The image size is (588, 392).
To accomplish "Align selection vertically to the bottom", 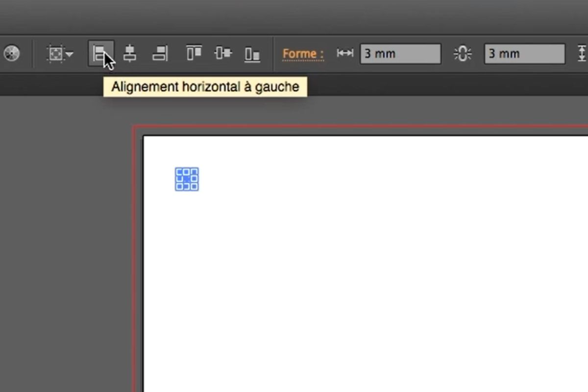I will [x=252, y=54].
